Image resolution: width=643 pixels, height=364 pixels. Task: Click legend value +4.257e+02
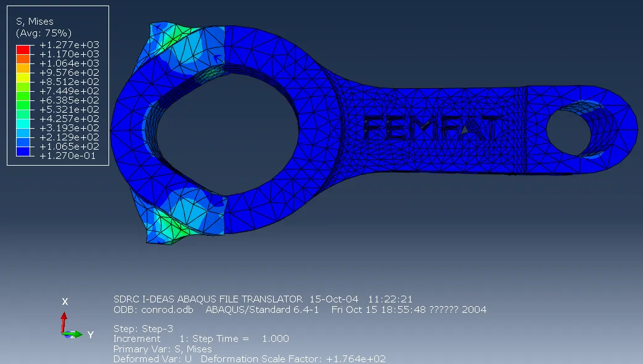click(69, 118)
